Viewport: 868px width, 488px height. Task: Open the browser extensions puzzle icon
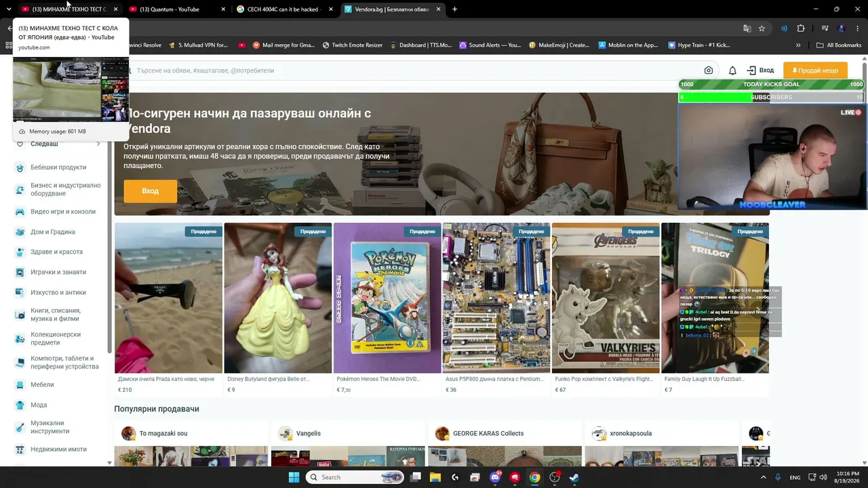coord(801,28)
